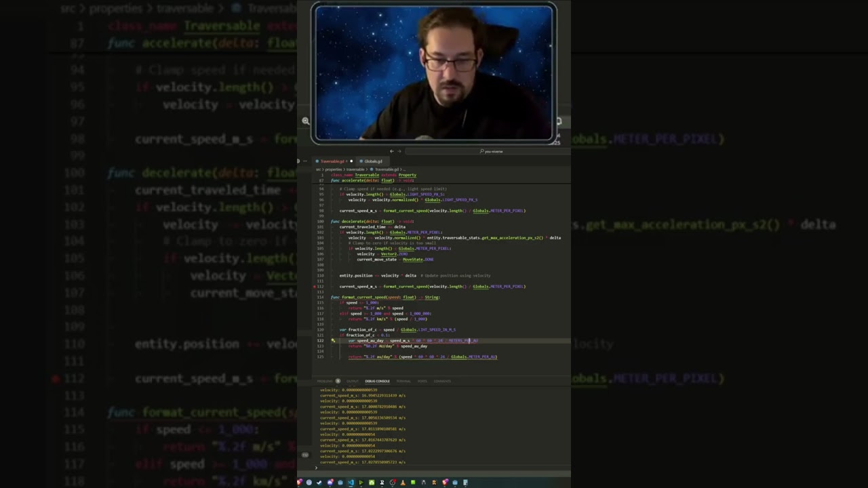This screenshot has width=868, height=488.
Task: Go forward with the right navigation arrow
Action: (399, 151)
